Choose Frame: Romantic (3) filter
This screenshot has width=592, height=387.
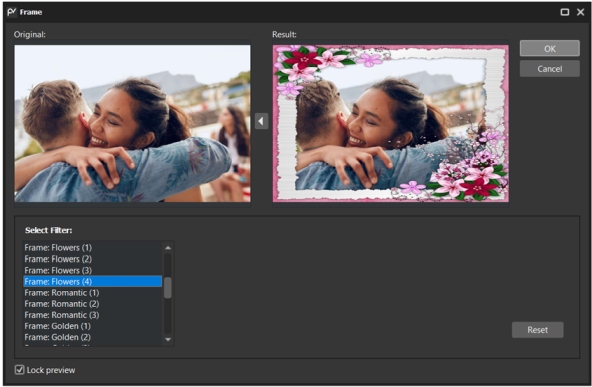point(92,315)
